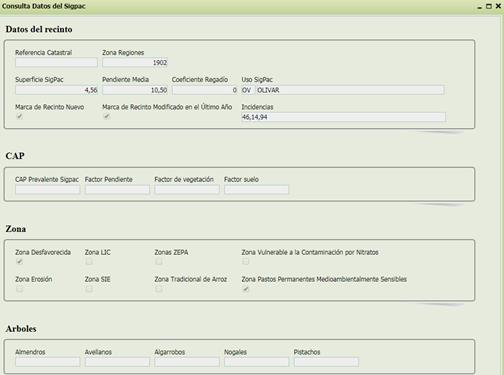Click the Incidencias field with 46,14,94
504x375 pixels.
coord(343,117)
